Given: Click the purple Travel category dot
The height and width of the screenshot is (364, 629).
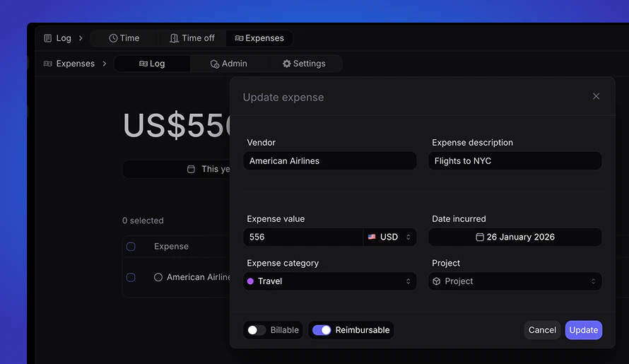Looking at the screenshot, I should [250, 281].
